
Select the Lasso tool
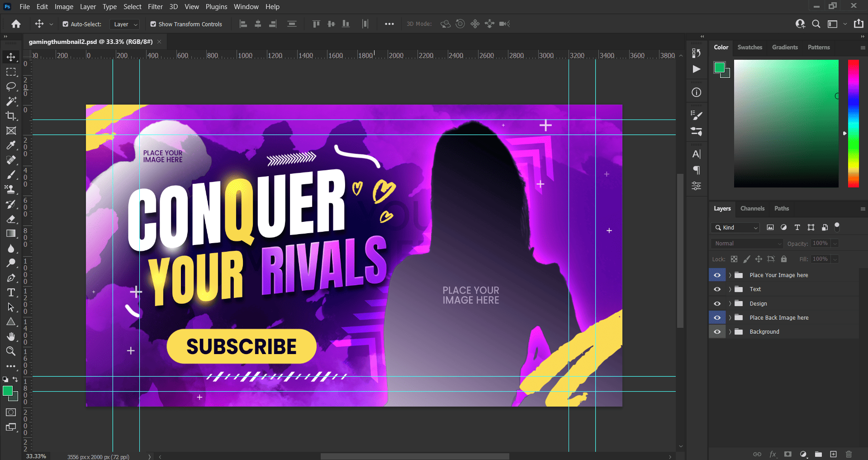[x=11, y=86]
